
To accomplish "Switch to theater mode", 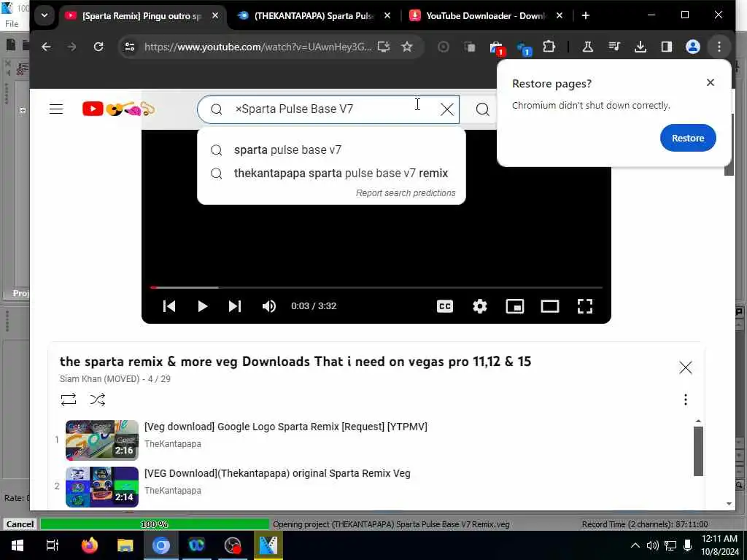I will 550,306.
